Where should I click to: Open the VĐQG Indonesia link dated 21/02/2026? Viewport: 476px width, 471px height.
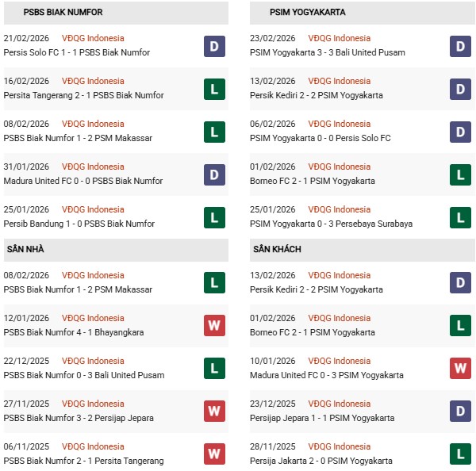(93, 38)
